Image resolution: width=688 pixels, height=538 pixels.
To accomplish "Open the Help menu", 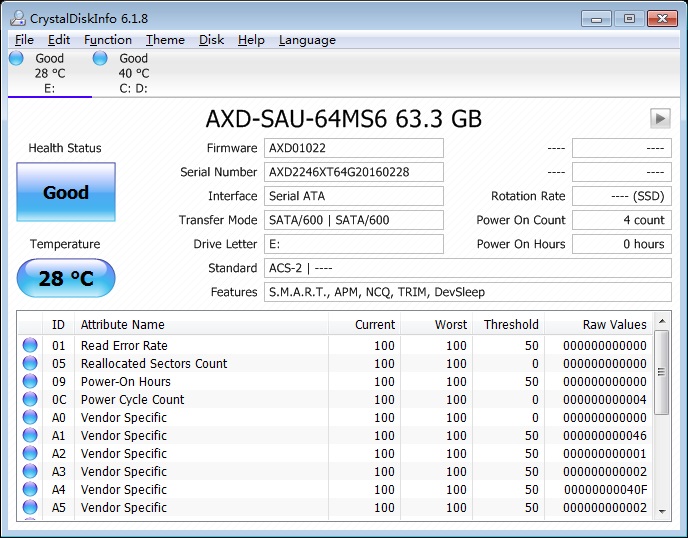I will [251, 40].
